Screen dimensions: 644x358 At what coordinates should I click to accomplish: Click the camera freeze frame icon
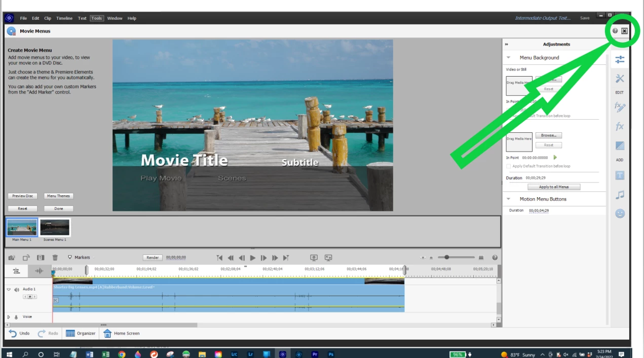pos(12,258)
